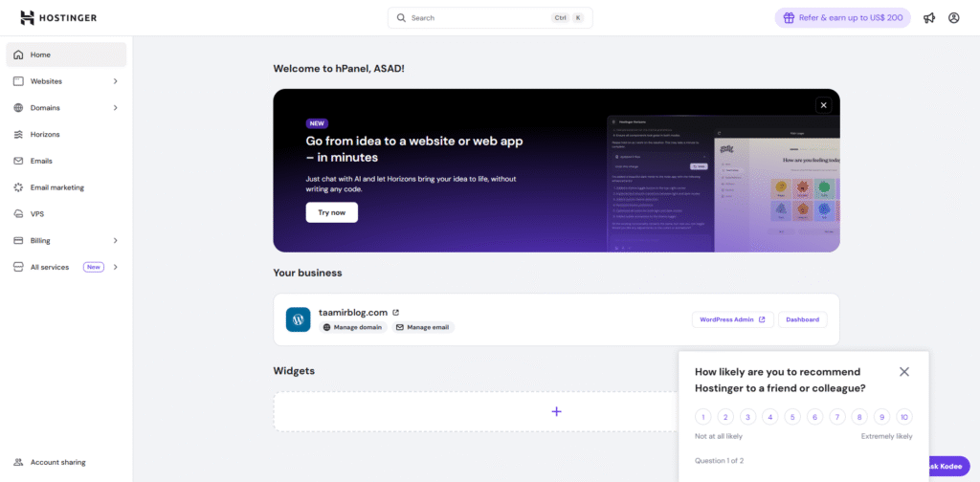980x482 pixels.
Task: Click the Hostinger logo in header
Action: click(58, 18)
